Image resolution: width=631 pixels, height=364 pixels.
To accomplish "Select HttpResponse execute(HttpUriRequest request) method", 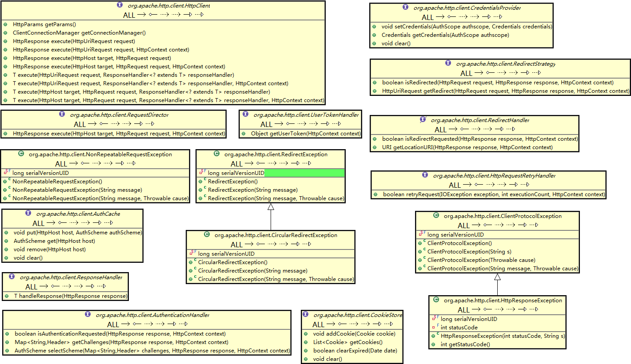I will [x=74, y=41].
